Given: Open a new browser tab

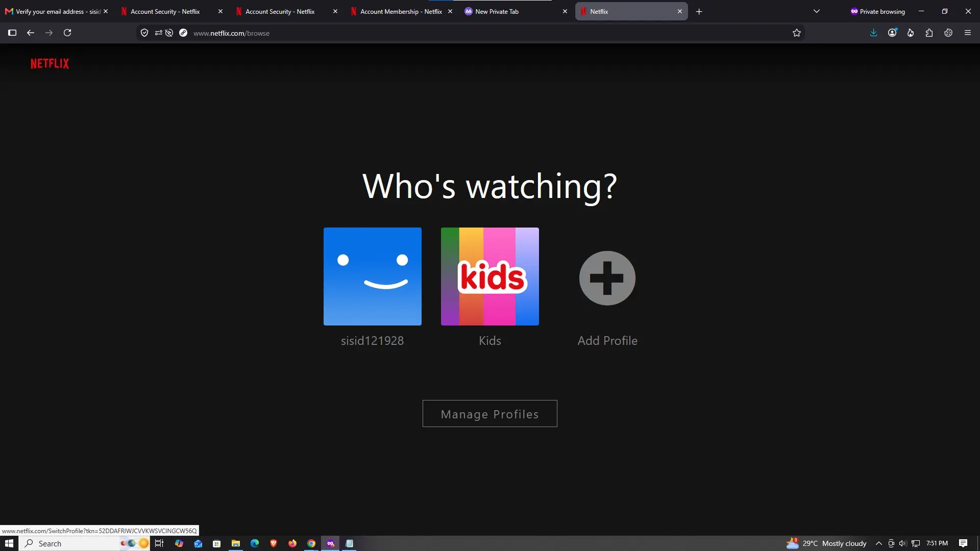Looking at the screenshot, I should tap(699, 11).
